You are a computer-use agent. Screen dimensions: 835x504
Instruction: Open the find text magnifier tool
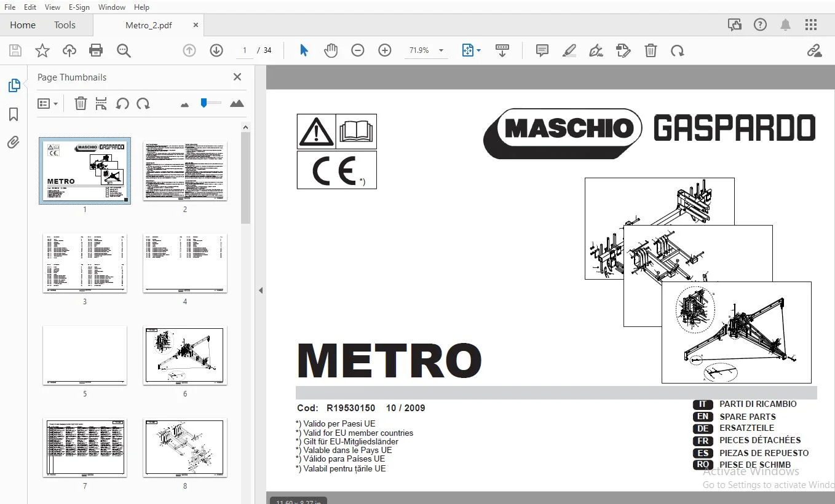(124, 50)
